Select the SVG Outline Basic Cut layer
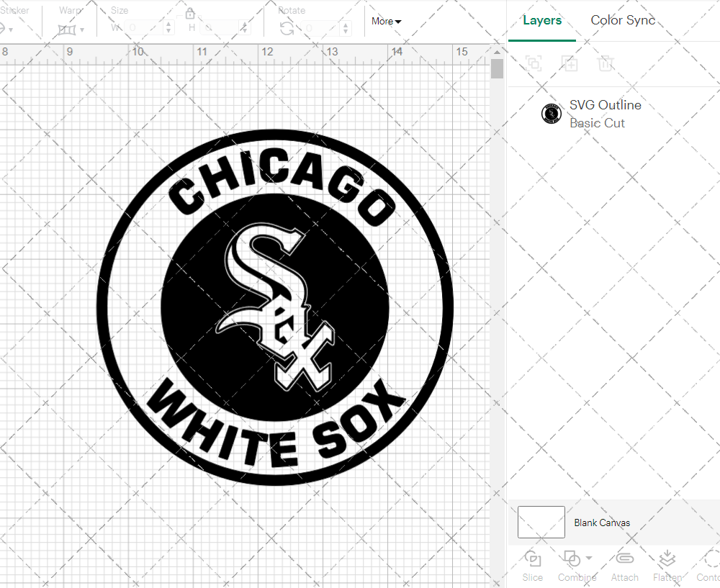 tap(605, 113)
